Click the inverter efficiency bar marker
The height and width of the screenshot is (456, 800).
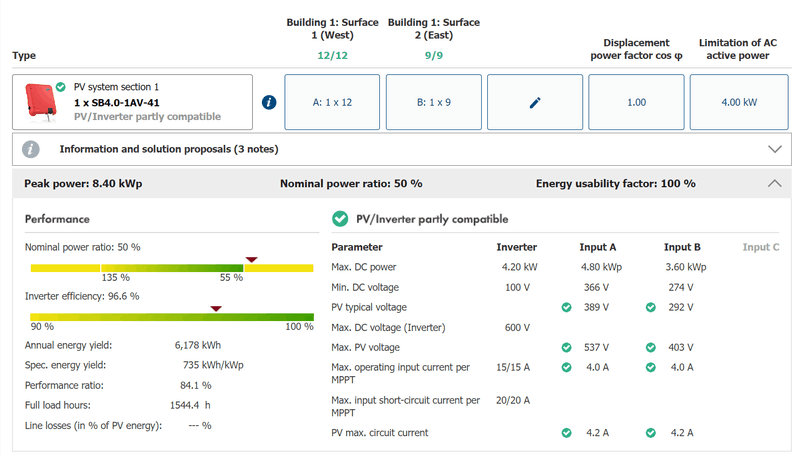click(x=215, y=309)
